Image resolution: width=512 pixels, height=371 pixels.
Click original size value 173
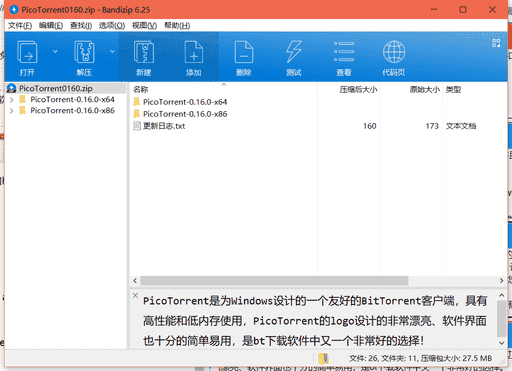click(x=432, y=126)
